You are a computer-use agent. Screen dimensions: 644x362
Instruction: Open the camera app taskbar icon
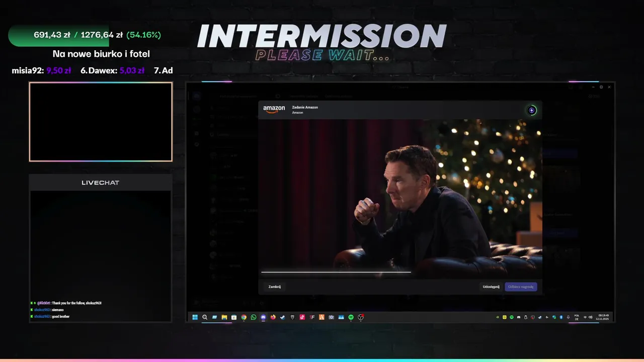[331, 317]
